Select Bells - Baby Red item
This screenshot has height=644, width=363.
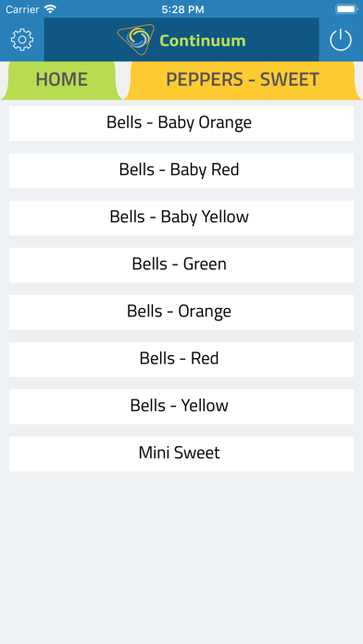(x=181, y=170)
